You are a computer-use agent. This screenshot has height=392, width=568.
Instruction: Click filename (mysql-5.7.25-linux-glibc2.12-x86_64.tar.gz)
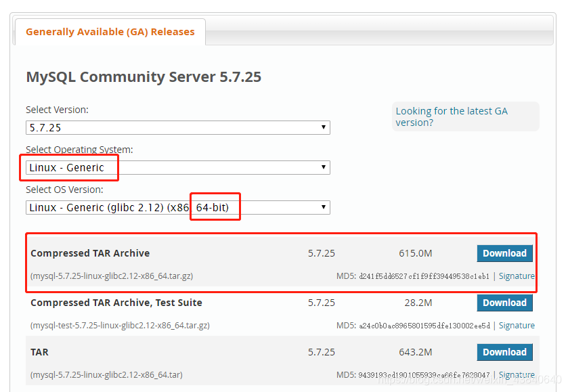112,276
